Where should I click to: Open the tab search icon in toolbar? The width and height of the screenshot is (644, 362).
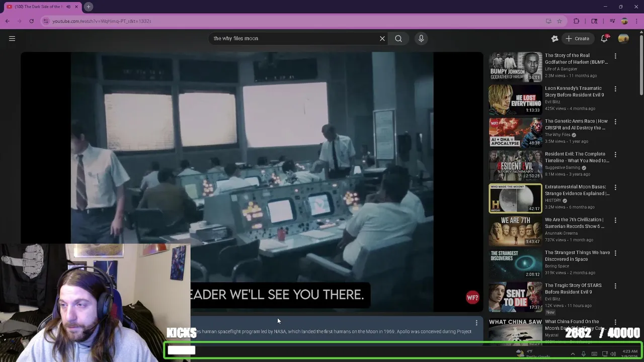[x=594, y=21]
